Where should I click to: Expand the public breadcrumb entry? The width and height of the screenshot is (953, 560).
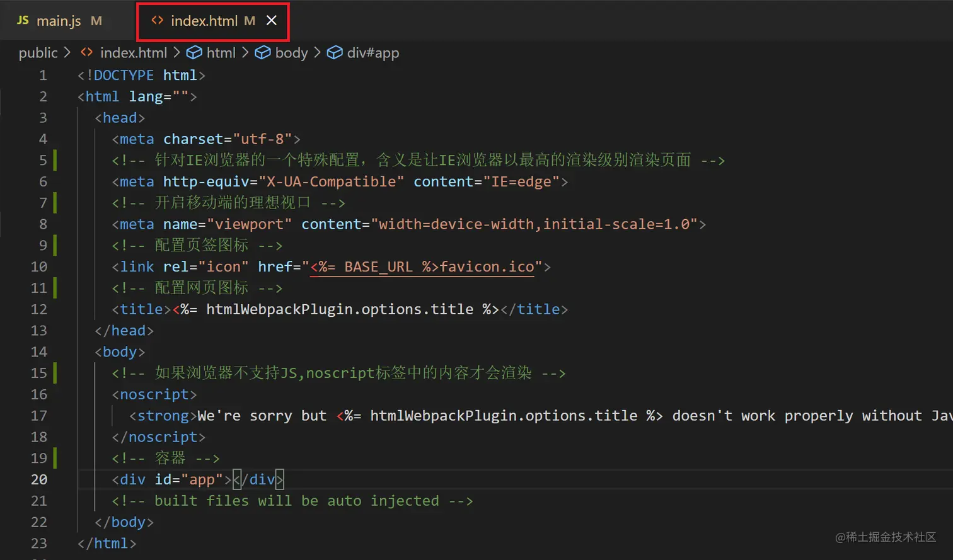coord(38,53)
